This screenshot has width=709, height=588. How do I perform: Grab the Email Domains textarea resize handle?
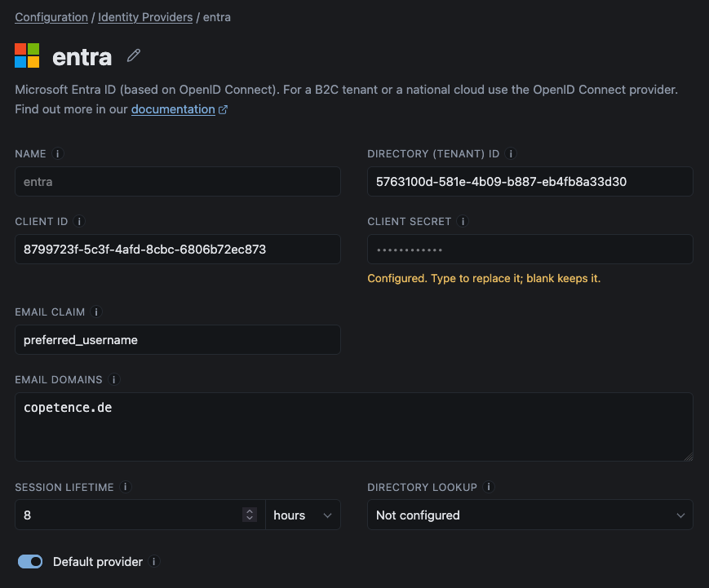689,457
